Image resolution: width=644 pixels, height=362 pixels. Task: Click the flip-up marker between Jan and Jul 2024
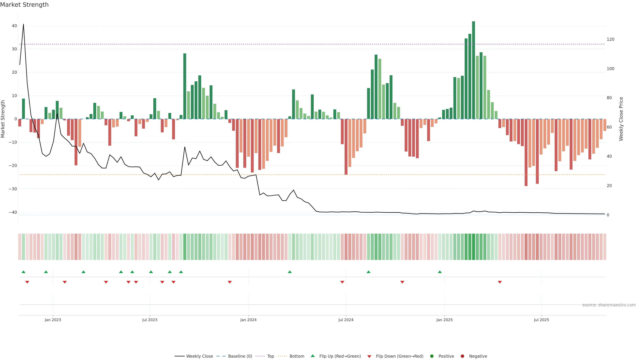pos(290,272)
